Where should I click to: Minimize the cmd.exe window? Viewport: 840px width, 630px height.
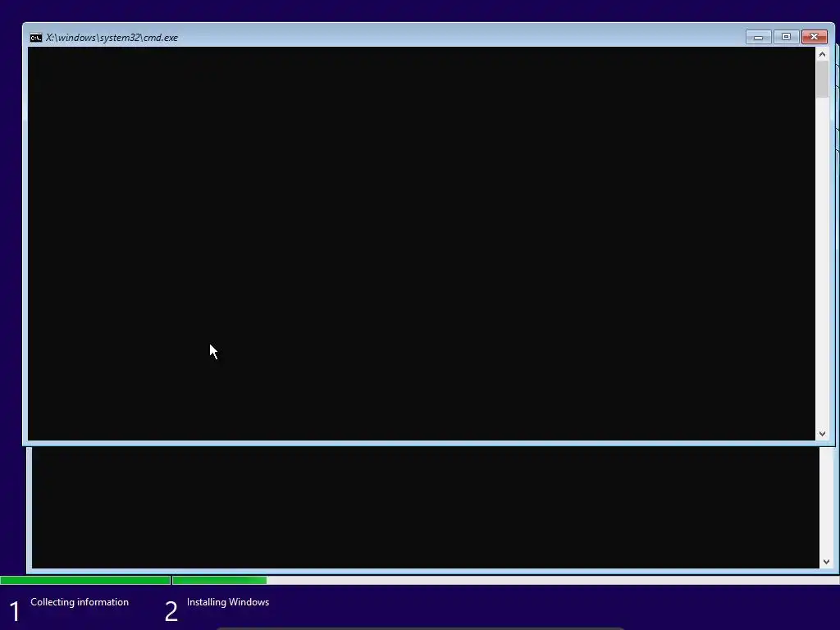coord(759,37)
